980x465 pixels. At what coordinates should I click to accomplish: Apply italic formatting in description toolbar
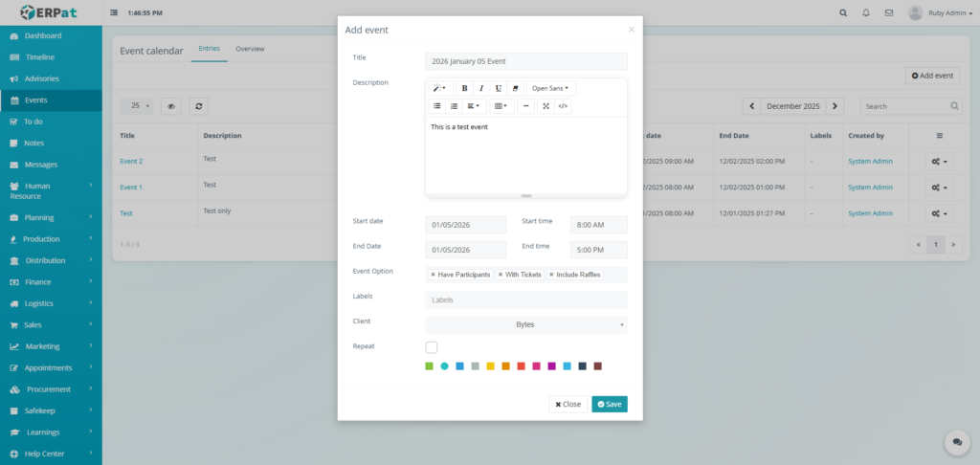click(x=481, y=88)
